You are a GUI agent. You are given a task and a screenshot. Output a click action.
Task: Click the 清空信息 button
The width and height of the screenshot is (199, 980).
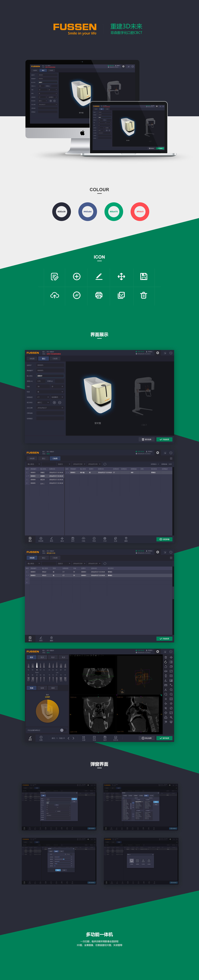pyautogui.click(x=147, y=439)
